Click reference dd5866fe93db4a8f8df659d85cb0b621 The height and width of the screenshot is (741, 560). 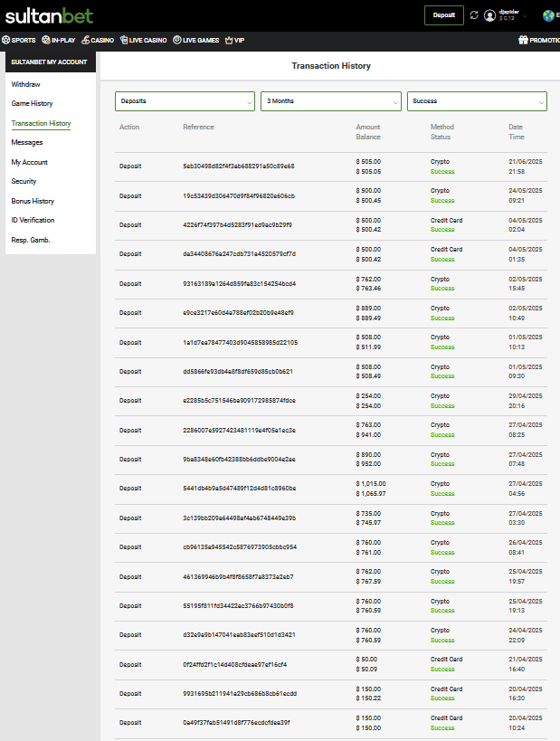[x=238, y=372]
